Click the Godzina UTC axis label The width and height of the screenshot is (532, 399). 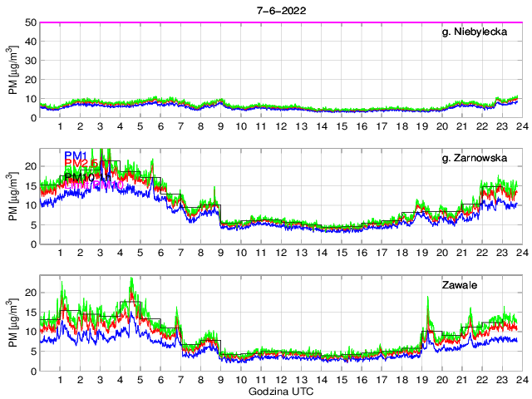280,391
